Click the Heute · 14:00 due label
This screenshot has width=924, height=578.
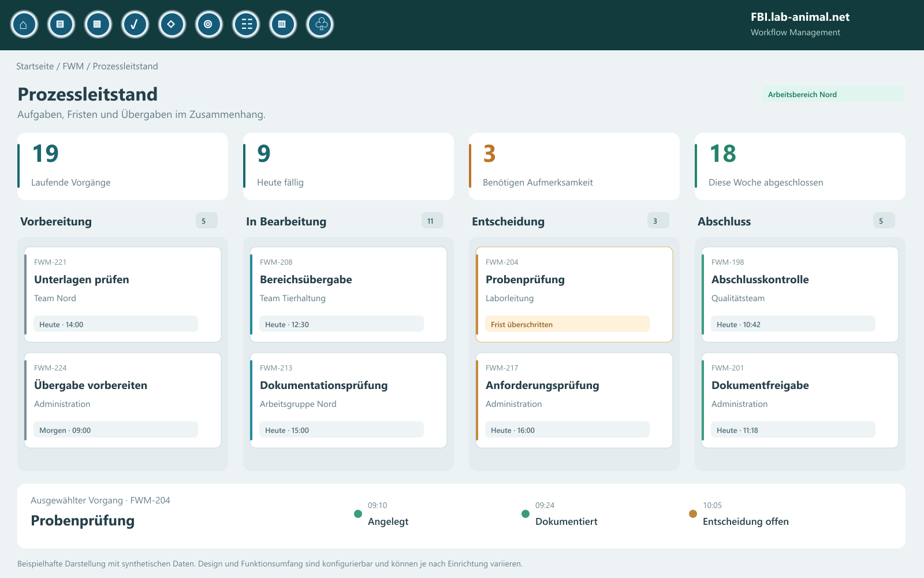pos(115,324)
